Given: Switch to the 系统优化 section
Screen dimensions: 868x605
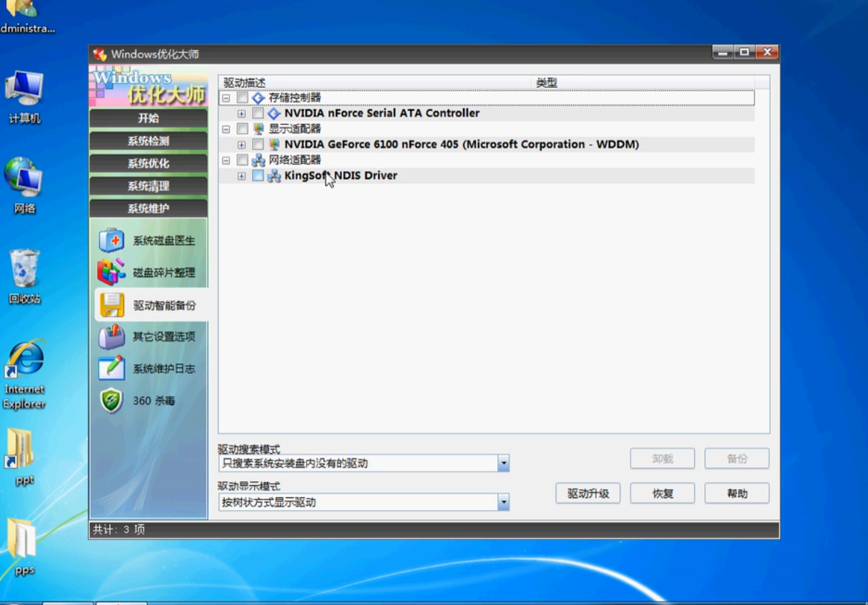Looking at the screenshot, I should pyautogui.click(x=149, y=163).
